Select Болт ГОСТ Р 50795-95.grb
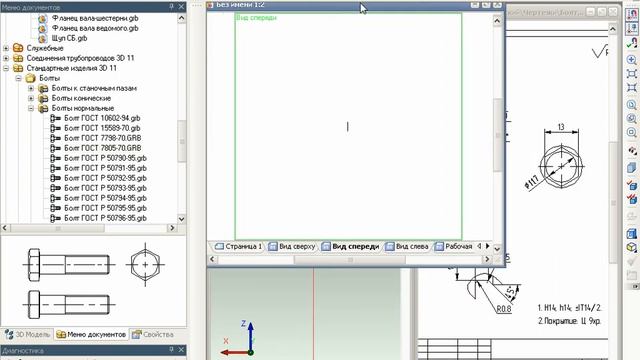The width and height of the screenshot is (640, 360). pos(105,208)
